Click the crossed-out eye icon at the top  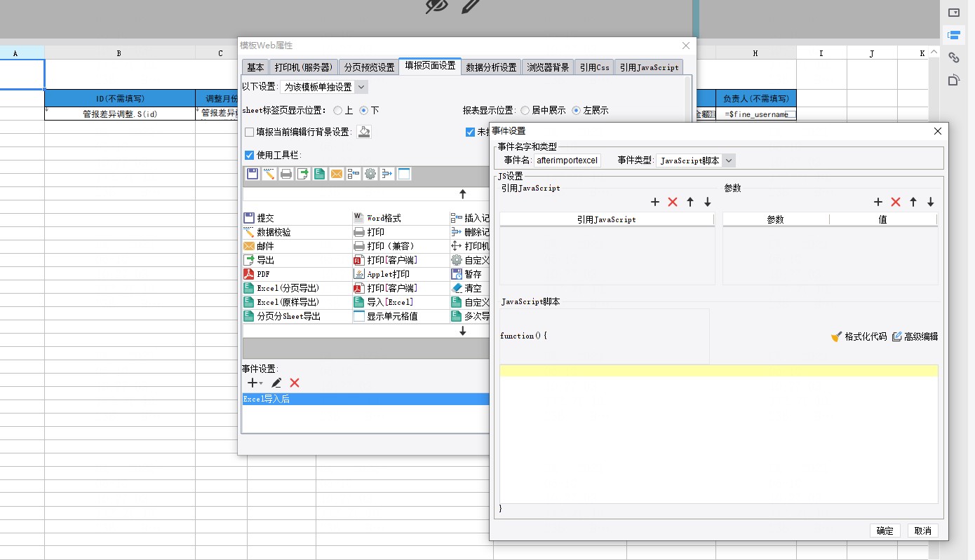click(x=437, y=6)
